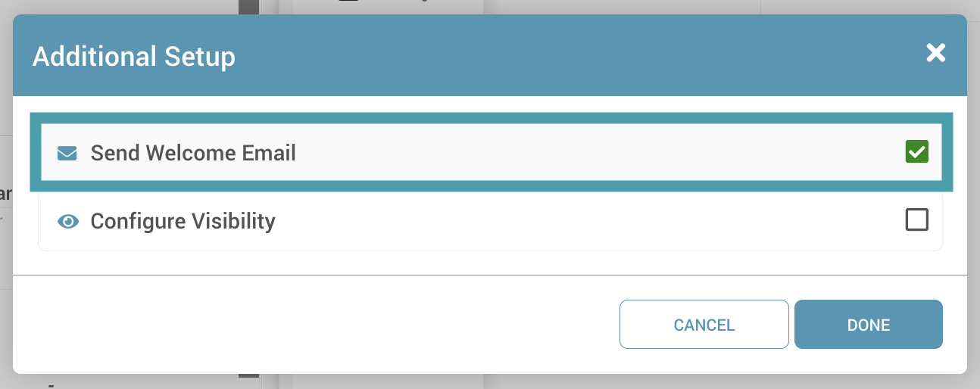Click the empty square box in the visibility row
980x389 pixels.
pyautogui.click(x=917, y=220)
